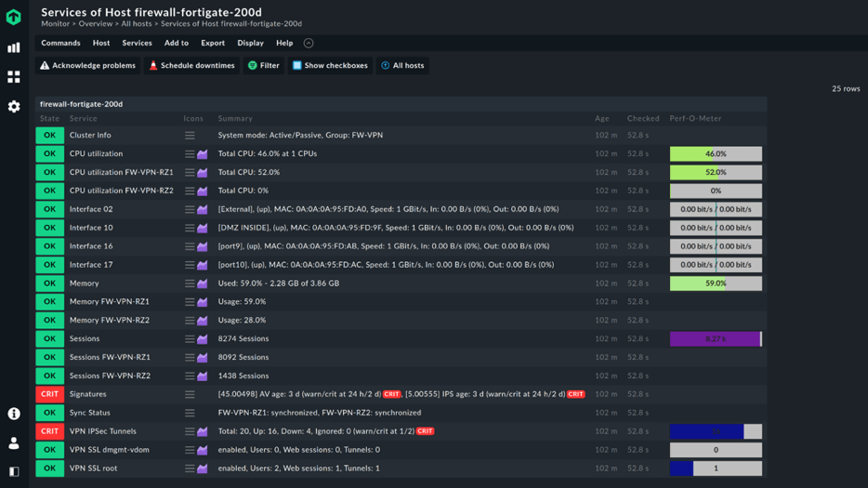The image size is (868, 488).
Task: Open graph icon for Sessions FW-VPN-RZ1
Action: click(203, 357)
